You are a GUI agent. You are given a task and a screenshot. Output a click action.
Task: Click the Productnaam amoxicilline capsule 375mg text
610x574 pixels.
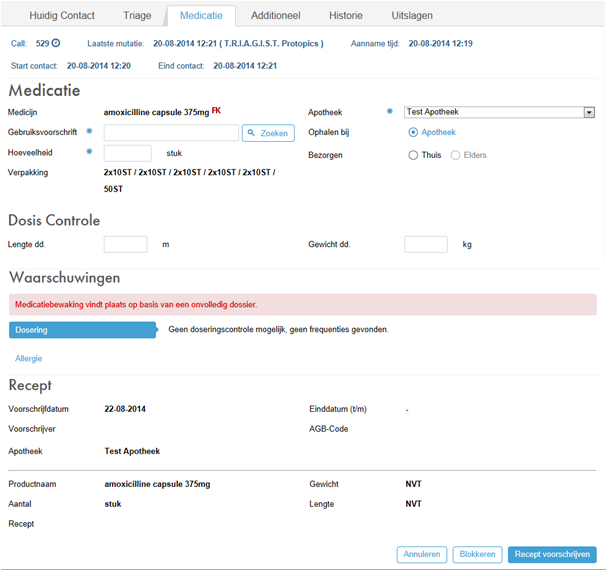[x=157, y=484]
